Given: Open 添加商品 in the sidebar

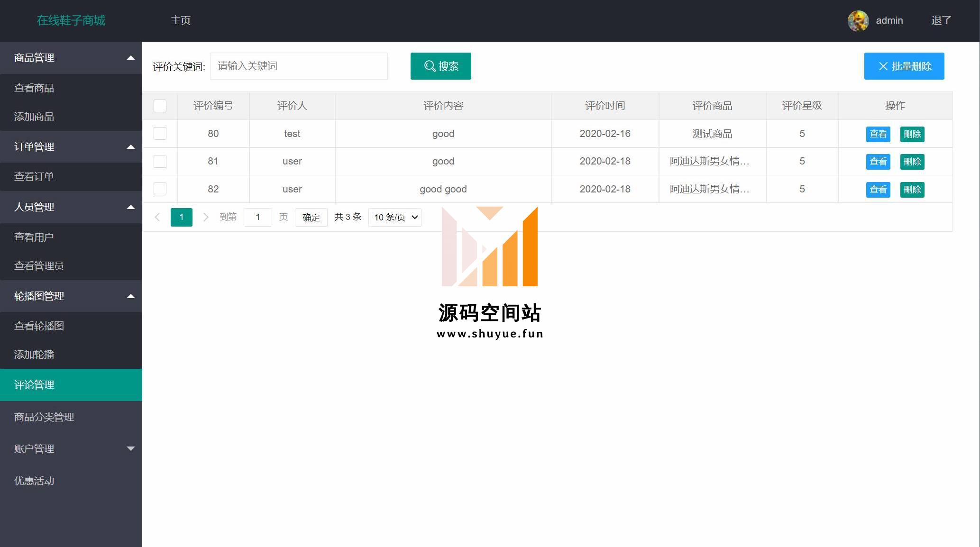Looking at the screenshot, I should (x=71, y=117).
